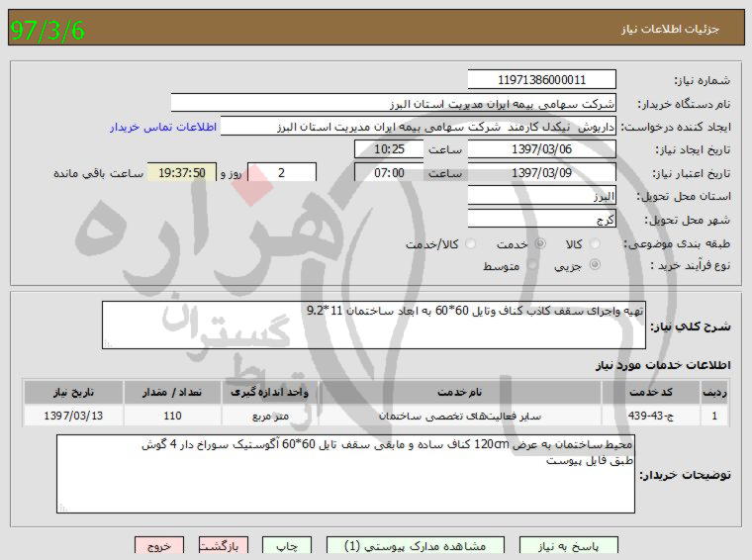752x560 pixels.
Task: Click the اطلاعات خدمات مورد نیاز heading
Action: click(x=663, y=365)
